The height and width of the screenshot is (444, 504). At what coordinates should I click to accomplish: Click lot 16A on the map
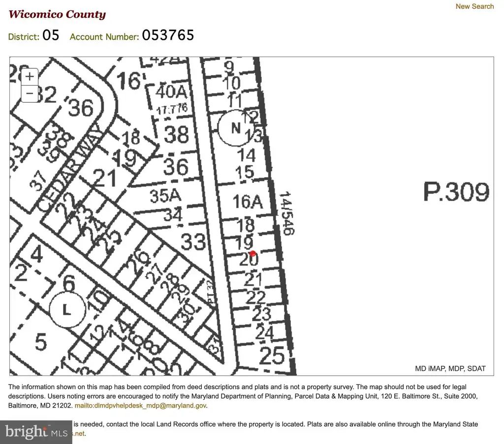pos(248,202)
